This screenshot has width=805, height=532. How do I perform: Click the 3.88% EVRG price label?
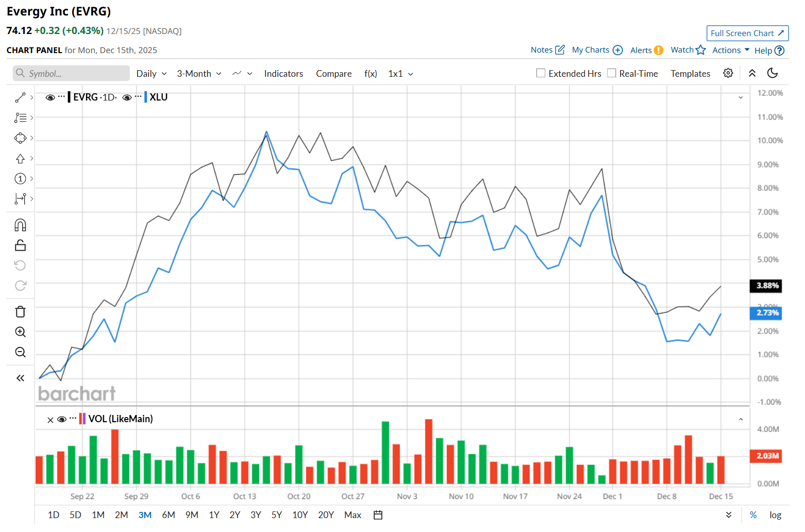pos(766,286)
